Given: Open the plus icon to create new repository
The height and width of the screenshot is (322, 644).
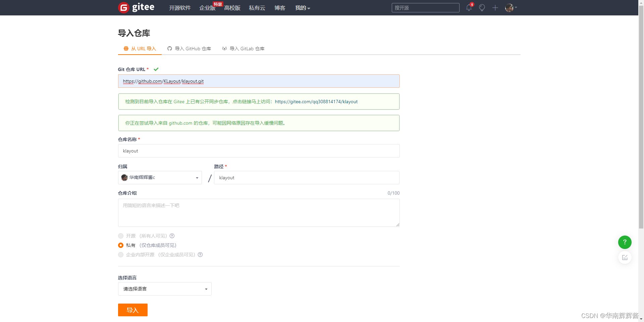Looking at the screenshot, I should click(x=495, y=8).
